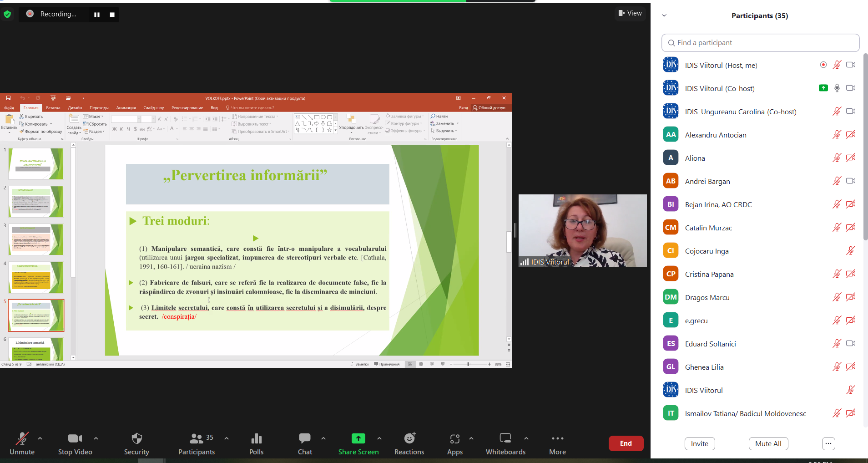Expand arrow next to Share Screen

pos(379,438)
